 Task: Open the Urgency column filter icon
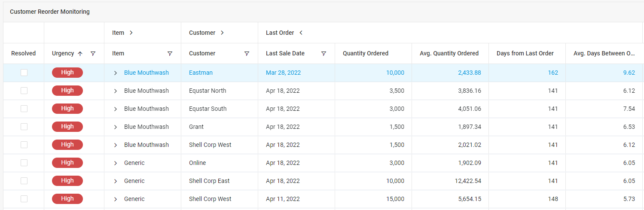[x=93, y=54]
